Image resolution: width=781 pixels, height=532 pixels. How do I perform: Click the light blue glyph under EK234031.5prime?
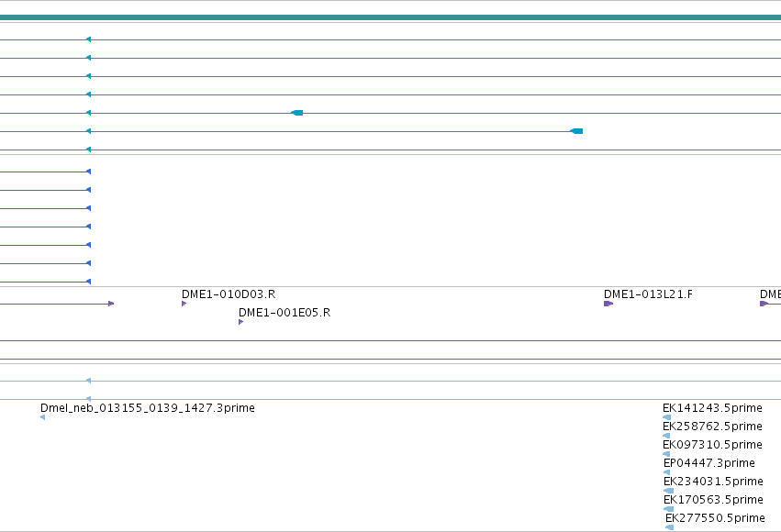pos(668,491)
